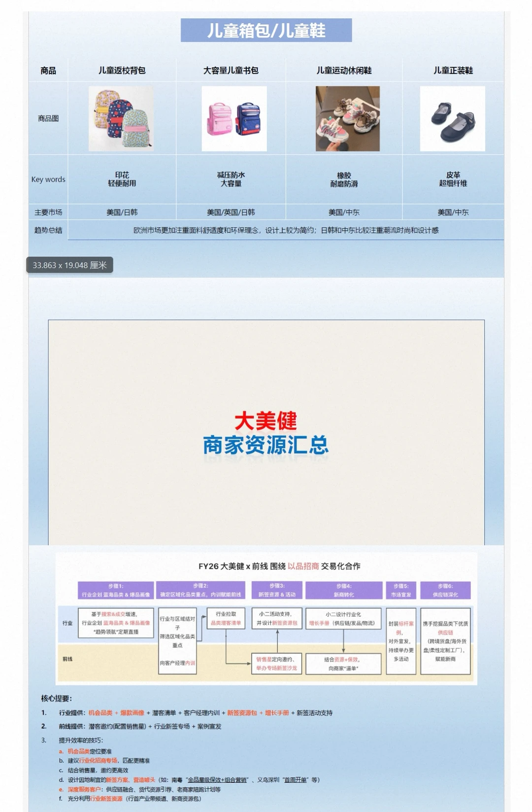Image resolution: width=532 pixels, height=812 pixels.
Task: Click the 携手挖掘品类下优质供应链 box
Action: click(445, 641)
